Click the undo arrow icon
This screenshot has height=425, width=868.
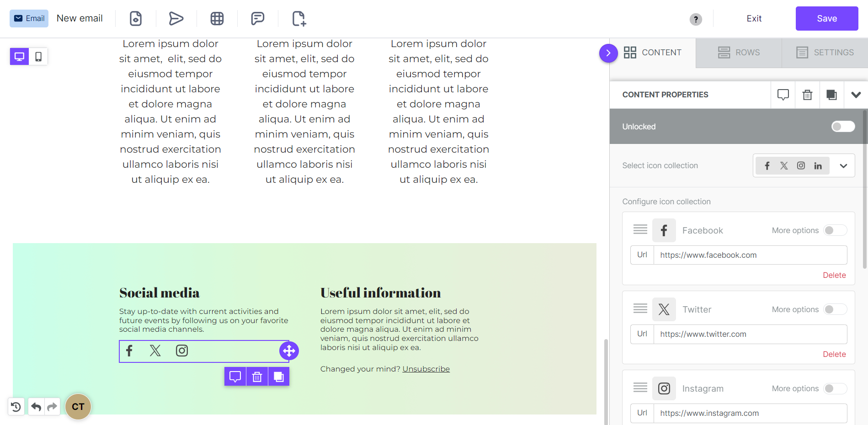(37, 407)
